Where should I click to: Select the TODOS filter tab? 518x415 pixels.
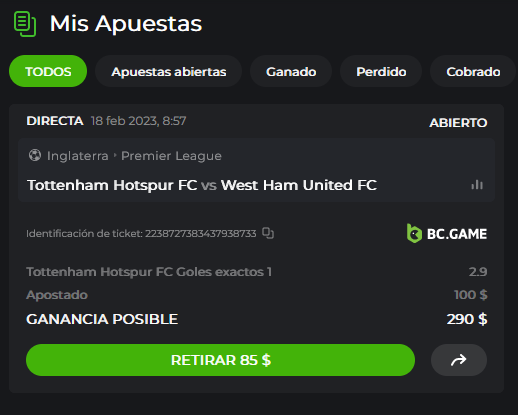pos(48,71)
